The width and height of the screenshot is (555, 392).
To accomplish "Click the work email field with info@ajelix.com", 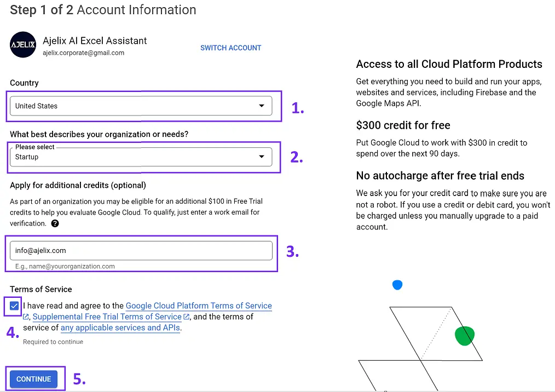I will point(141,251).
